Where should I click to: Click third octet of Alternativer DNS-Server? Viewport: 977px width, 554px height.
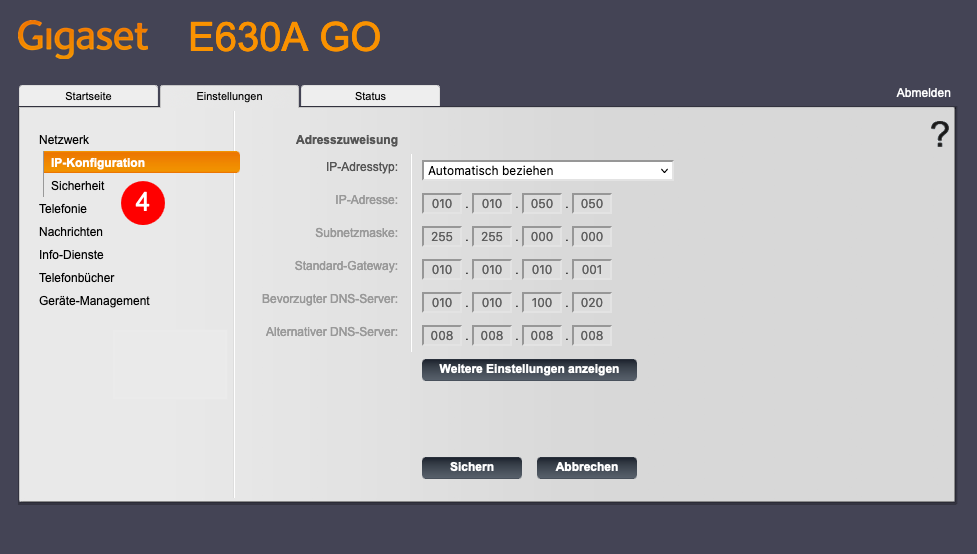[x=541, y=336]
